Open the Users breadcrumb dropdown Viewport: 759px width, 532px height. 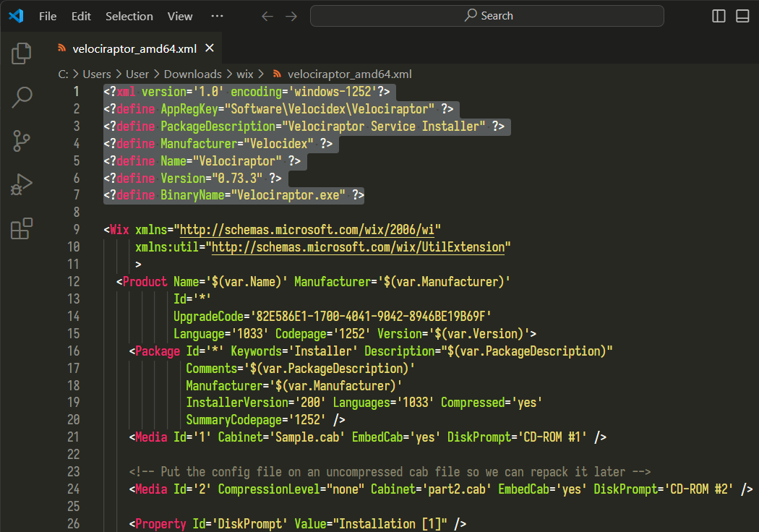pos(97,74)
